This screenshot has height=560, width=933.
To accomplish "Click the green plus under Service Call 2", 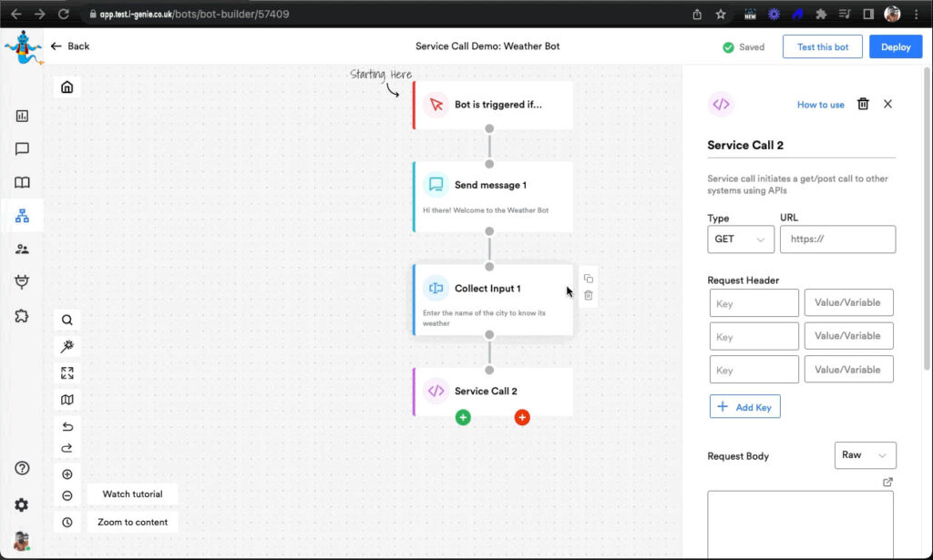I will pos(463,417).
